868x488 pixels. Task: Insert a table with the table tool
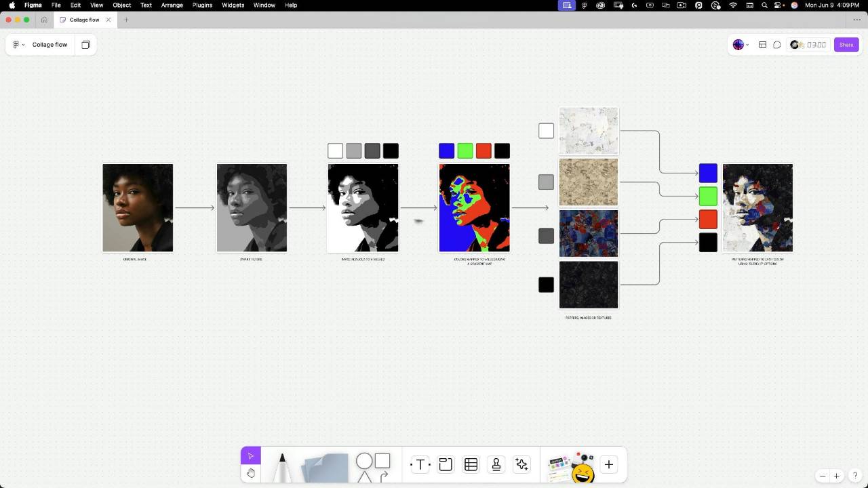point(471,464)
